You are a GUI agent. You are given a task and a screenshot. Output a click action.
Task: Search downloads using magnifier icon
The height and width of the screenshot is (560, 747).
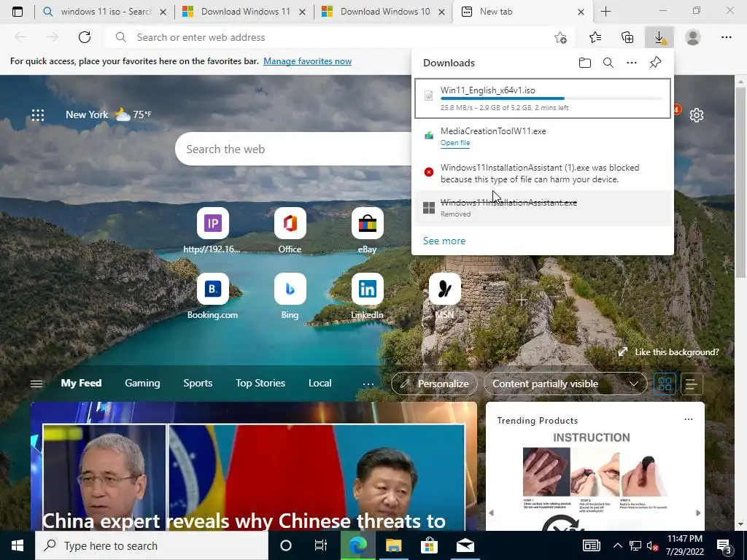(608, 63)
